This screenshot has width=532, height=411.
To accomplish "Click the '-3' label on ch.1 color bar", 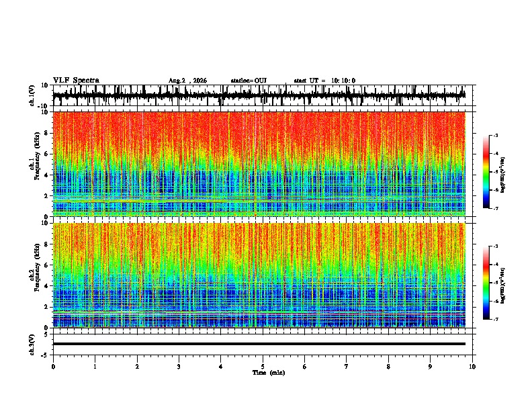I will coord(495,135).
